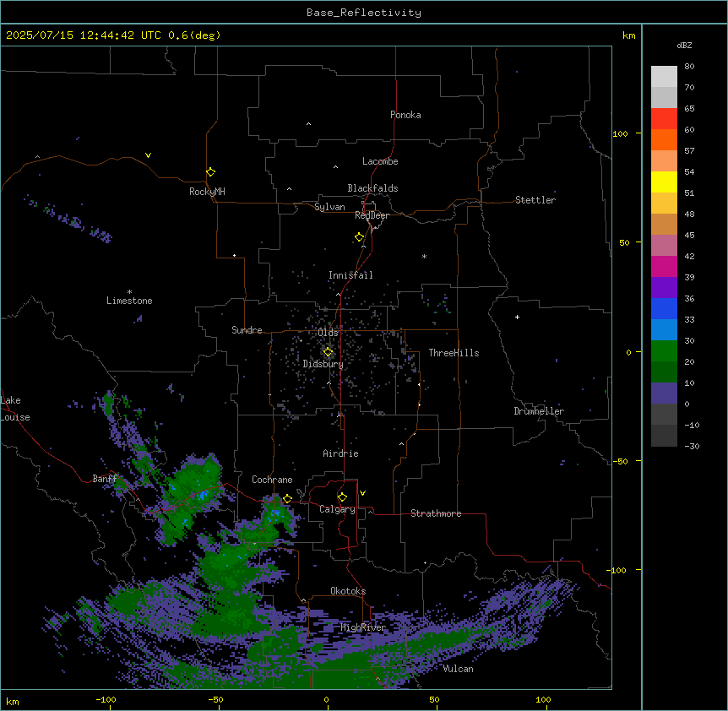Click the 54 dBZ yellow legend swatch

coord(664,182)
